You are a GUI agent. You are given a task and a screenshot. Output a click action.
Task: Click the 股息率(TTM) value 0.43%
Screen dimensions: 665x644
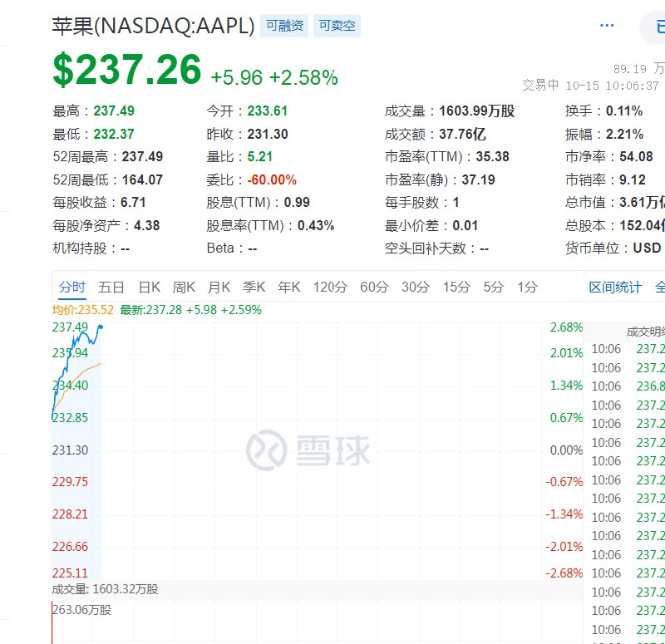[x=316, y=225]
